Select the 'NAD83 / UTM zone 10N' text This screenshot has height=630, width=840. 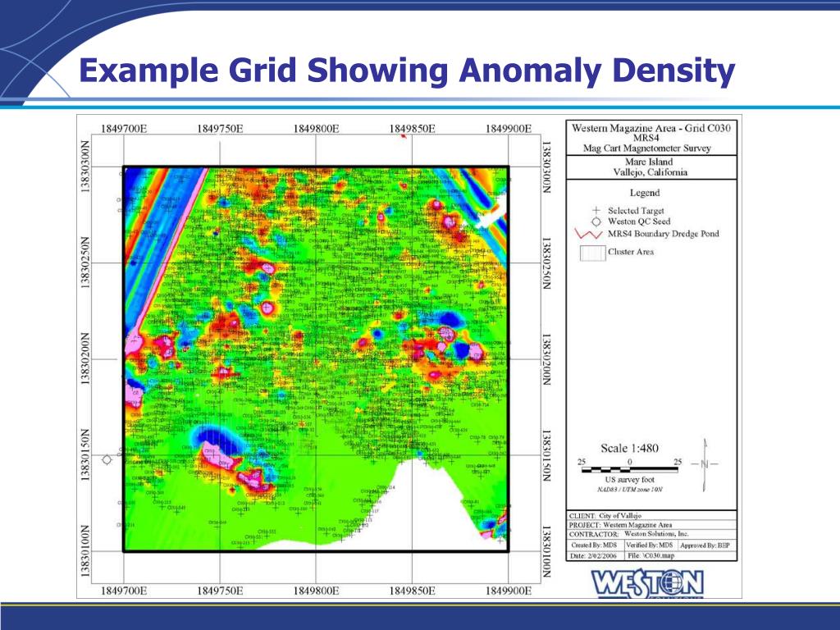629,490
